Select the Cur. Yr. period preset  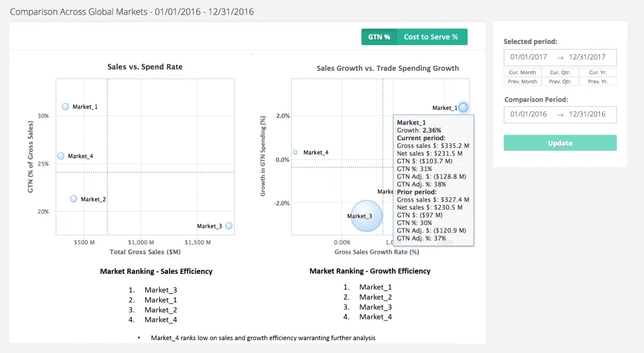point(597,73)
